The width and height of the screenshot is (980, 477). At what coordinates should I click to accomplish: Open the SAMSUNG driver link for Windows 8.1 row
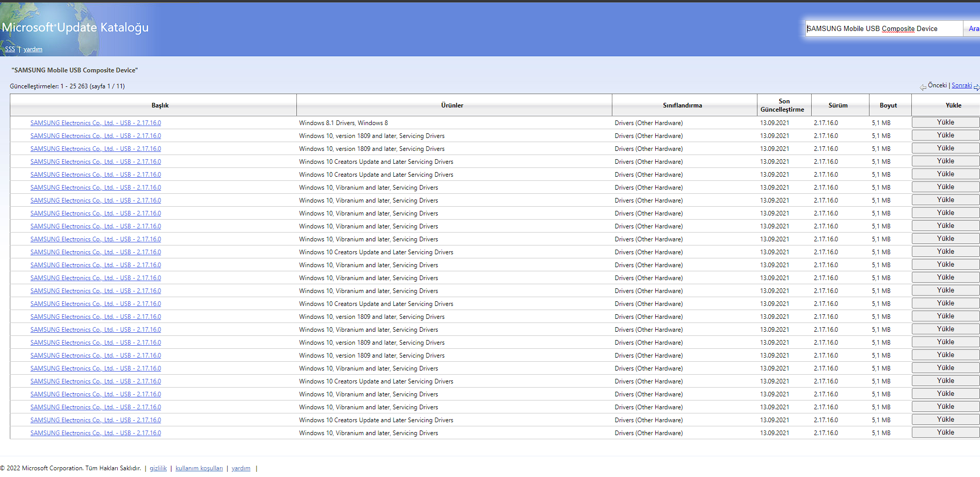click(96, 123)
